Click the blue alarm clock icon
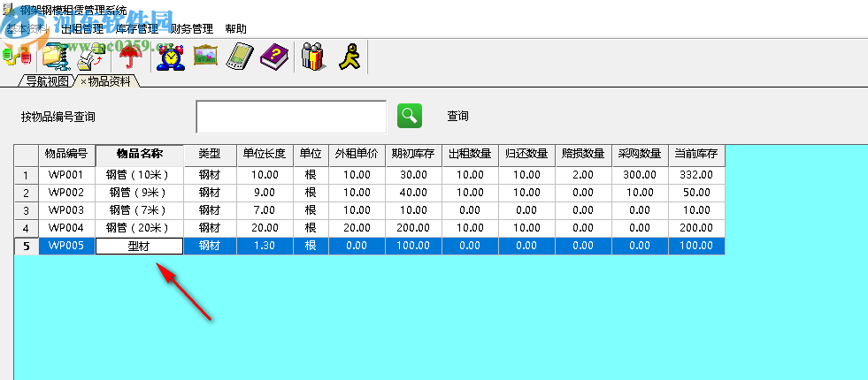This screenshot has height=380, width=868. tap(171, 57)
